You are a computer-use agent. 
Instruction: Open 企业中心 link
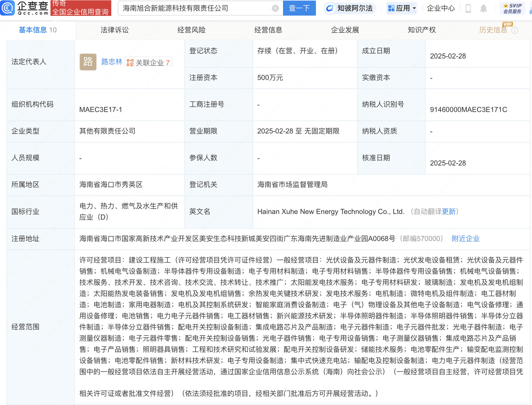coord(441,8)
